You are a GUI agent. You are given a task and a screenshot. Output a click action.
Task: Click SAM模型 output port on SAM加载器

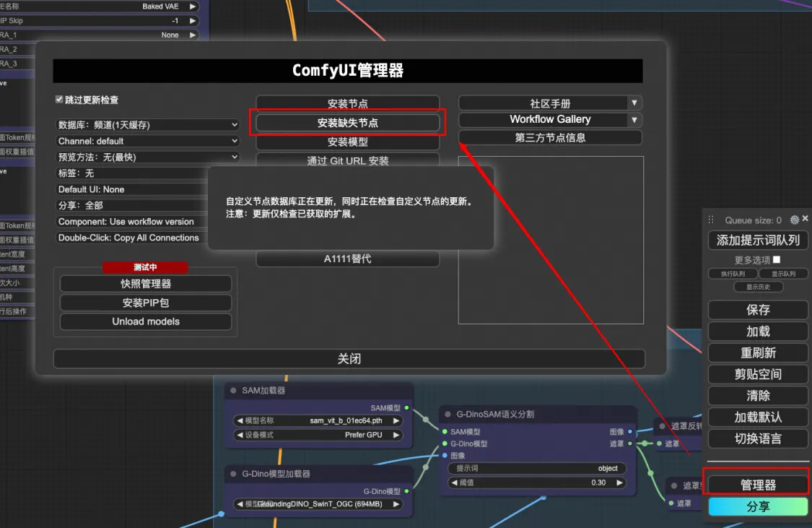click(x=406, y=408)
